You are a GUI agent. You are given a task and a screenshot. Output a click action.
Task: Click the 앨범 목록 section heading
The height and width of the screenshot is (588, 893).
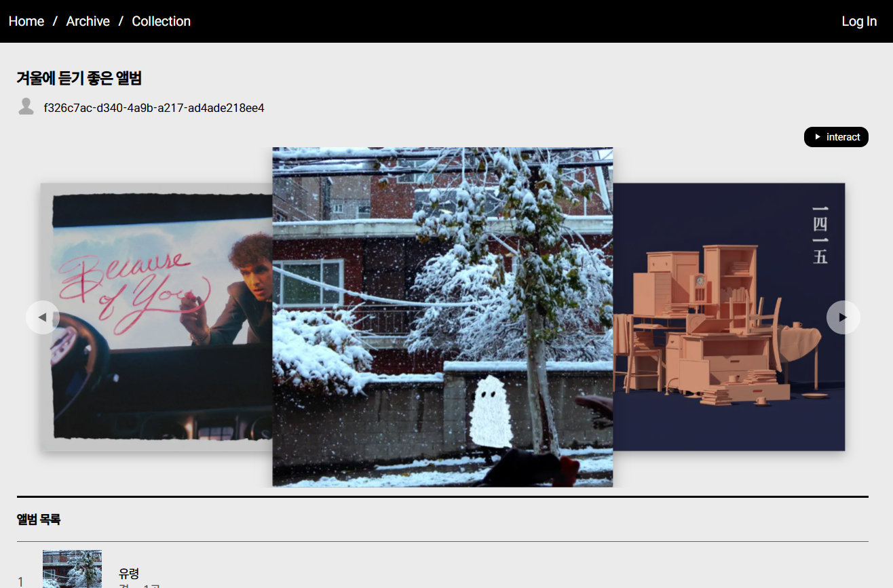[39, 520]
